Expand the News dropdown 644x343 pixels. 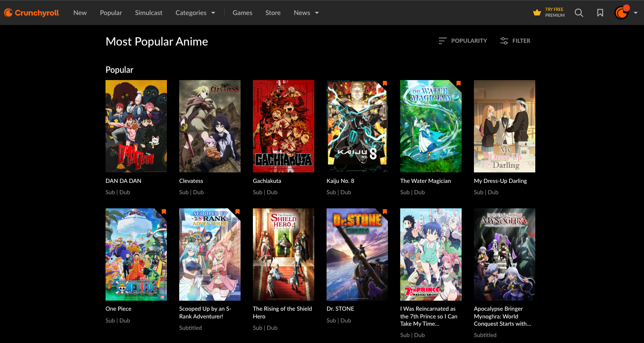point(306,12)
